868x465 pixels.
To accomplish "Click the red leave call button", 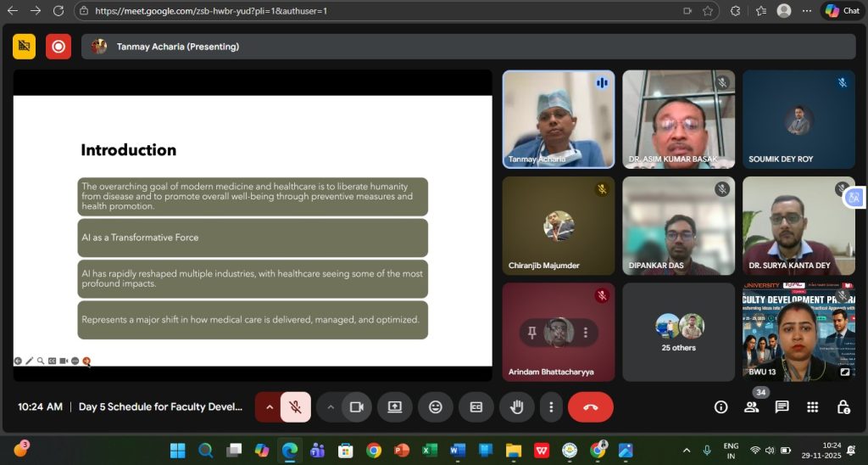I will (x=590, y=407).
